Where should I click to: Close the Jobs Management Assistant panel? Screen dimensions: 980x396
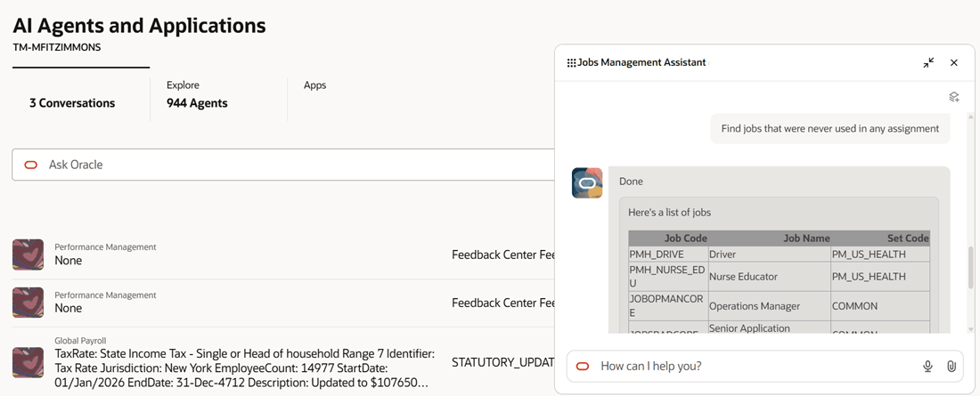[x=954, y=63]
